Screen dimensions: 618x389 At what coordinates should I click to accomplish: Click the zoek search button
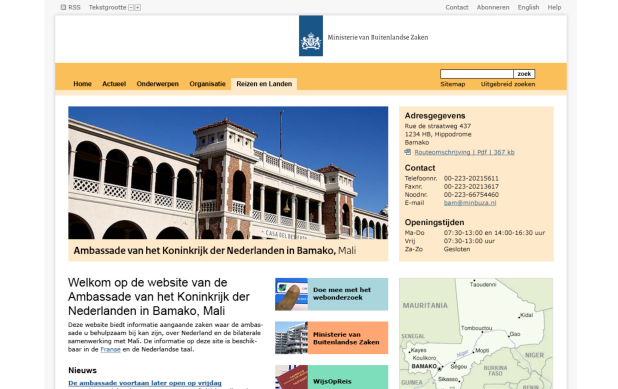(x=524, y=74)
